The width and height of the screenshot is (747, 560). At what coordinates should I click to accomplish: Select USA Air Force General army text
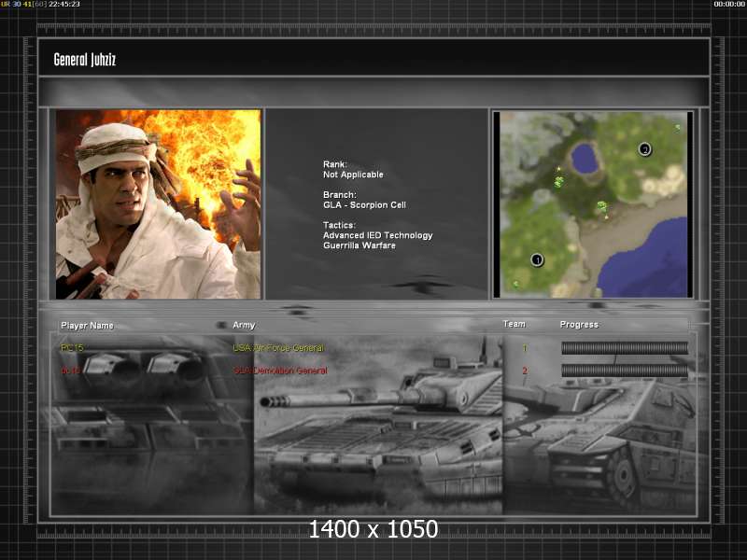278,348
